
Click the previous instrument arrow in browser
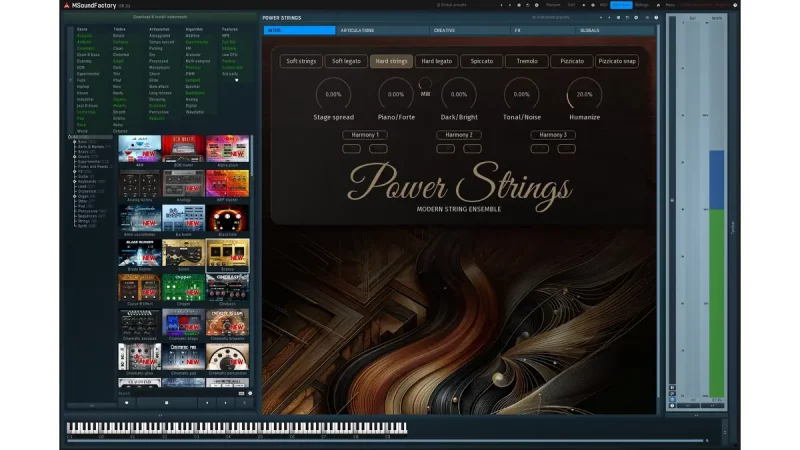pos(206,402)
